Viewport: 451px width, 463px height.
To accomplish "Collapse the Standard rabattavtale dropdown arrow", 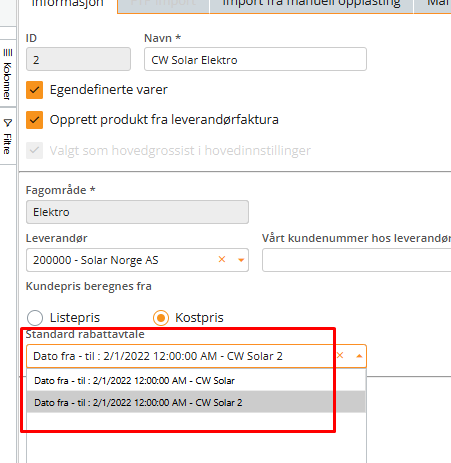I will (359, 356).
